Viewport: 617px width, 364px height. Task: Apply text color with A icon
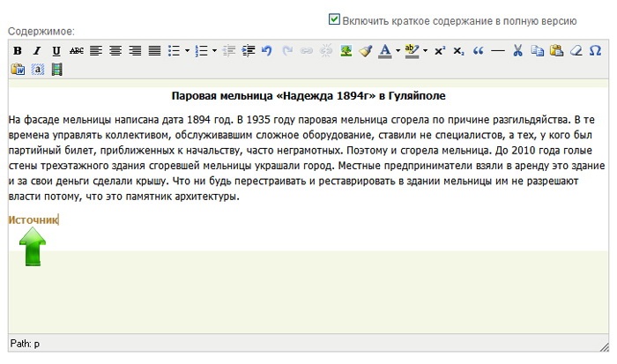click(x=385, y=51)
